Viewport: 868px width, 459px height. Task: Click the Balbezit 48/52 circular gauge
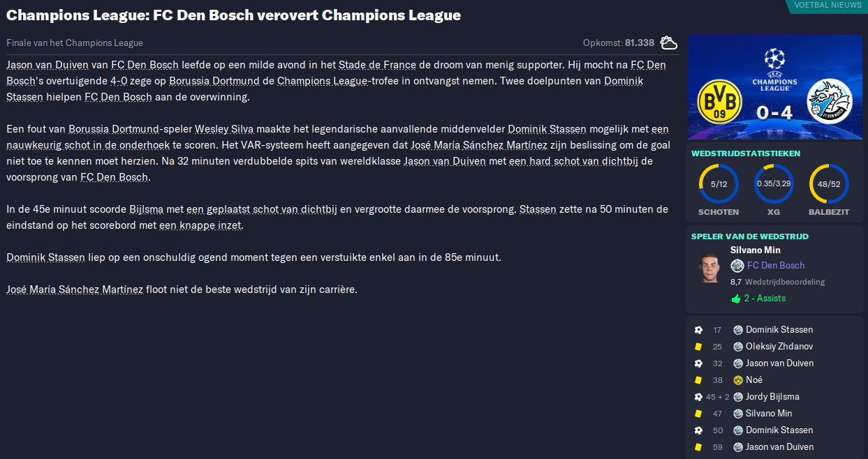(x=829, y=183)
